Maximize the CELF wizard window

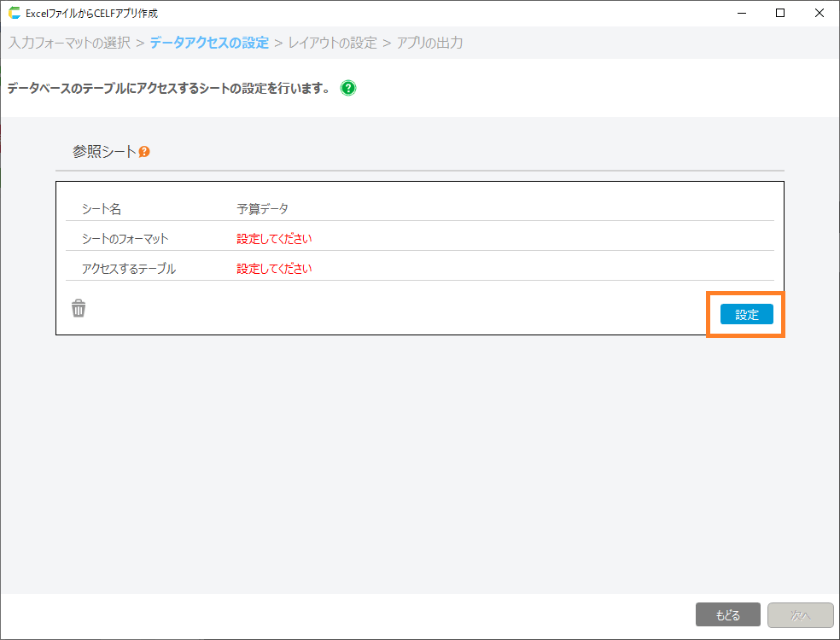pyautogui.click(x=780, y=14)
